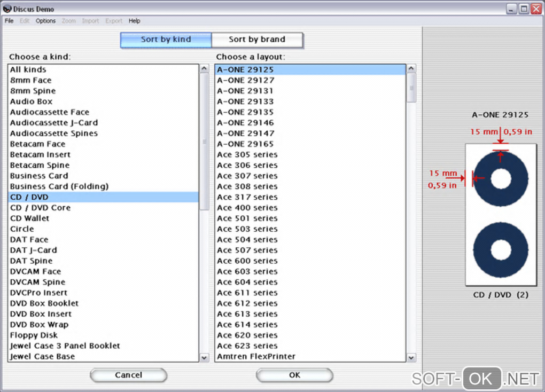The width and height of the screenshot is (545, 392).
Task: Click the layout list scroll-up arrow
Action: click(x=411, y=68)
